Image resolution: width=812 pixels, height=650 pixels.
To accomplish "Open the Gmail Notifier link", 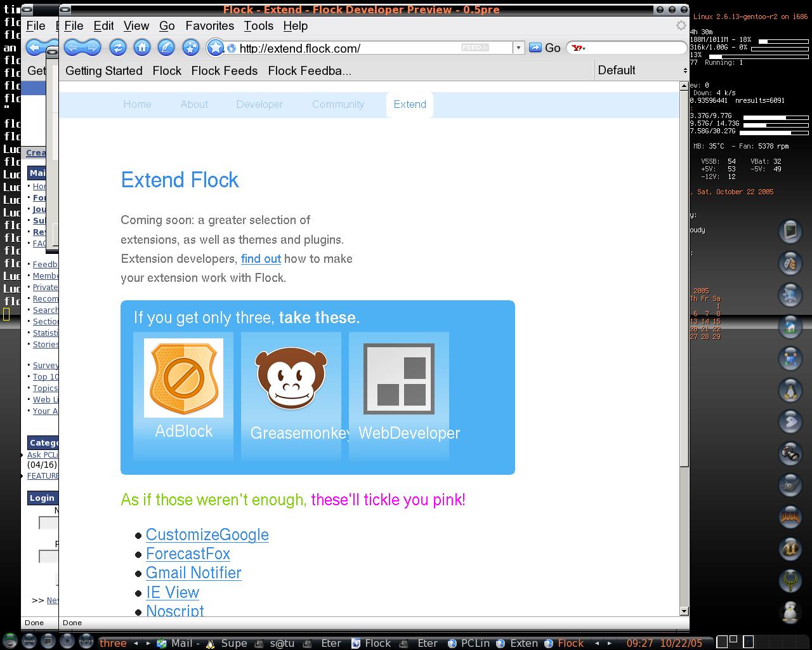I will coord(193,573).
